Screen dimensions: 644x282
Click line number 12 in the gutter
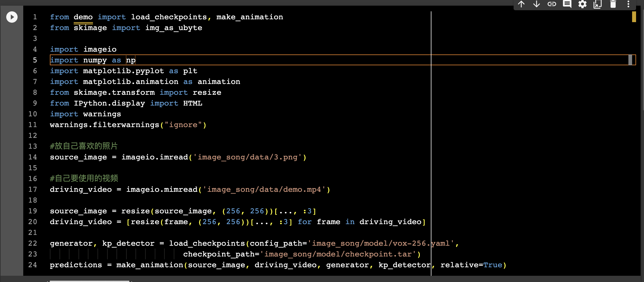pyautogui.click(x=33, y=136)
